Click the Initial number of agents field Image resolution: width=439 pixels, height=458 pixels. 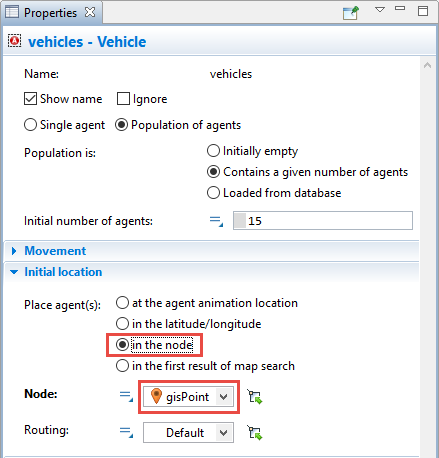pos(323,221)
